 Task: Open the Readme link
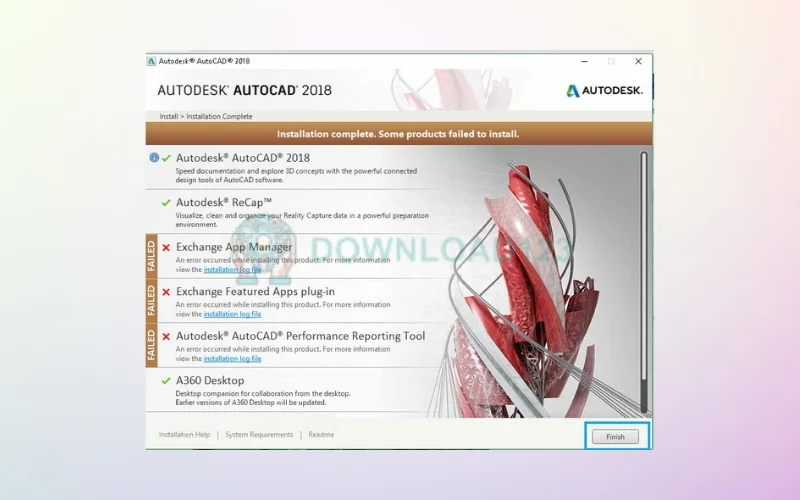pyautogui.click(x=321, y=435)
